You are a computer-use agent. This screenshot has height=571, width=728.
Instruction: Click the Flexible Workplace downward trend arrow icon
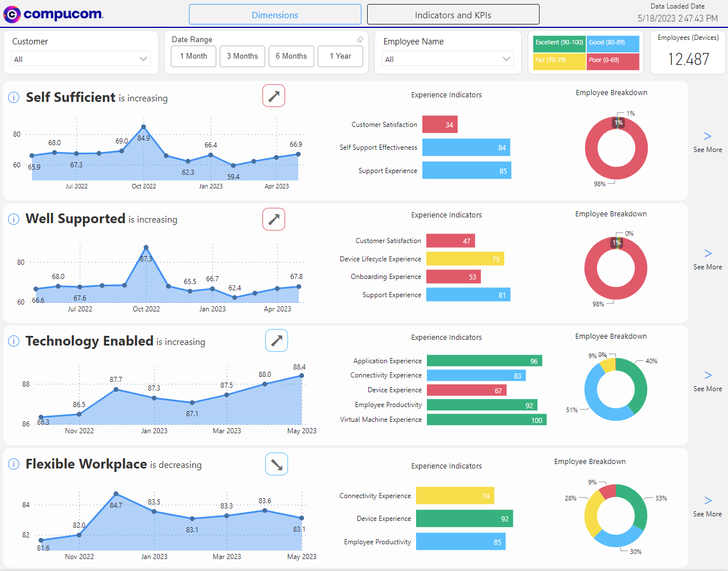coord(277,464)
